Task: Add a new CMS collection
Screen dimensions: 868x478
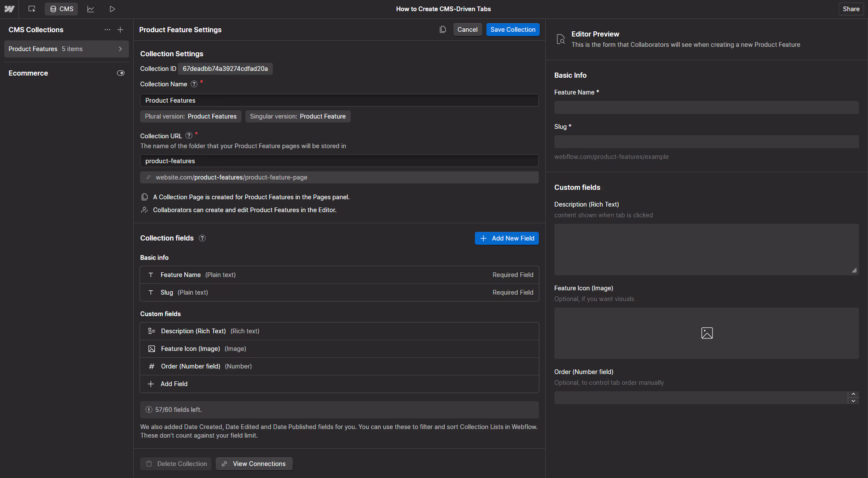Action: (x=120, y=30)
